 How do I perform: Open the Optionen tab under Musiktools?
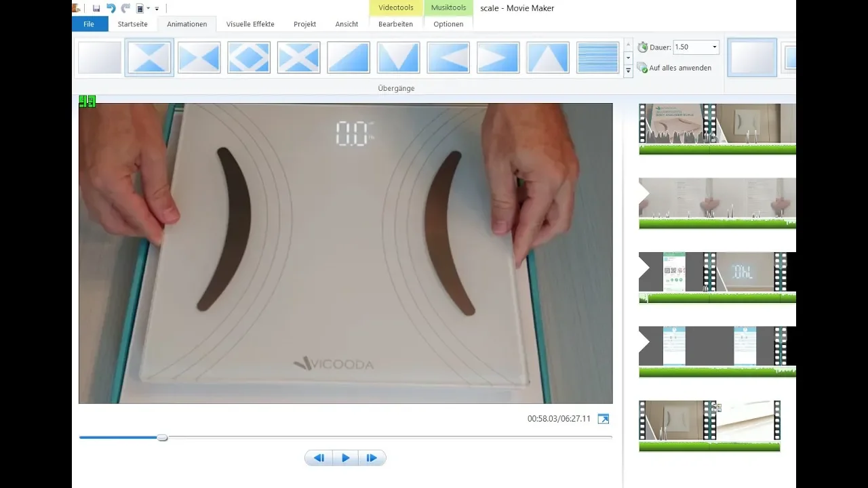click(x=448, y=24)
